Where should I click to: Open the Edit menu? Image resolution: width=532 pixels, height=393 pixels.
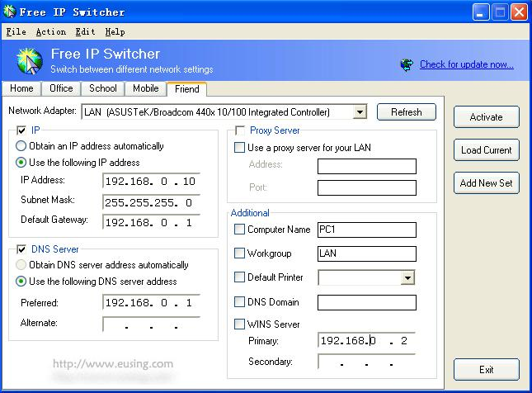click(85, 32)
